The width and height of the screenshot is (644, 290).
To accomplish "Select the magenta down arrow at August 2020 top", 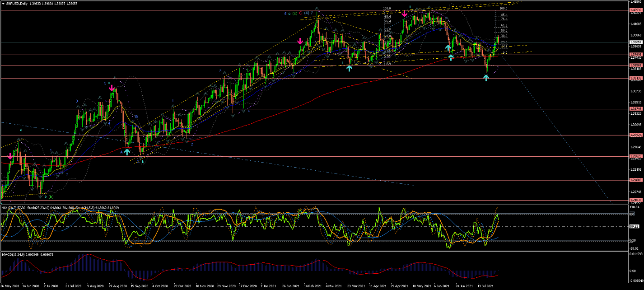I will click(x=112, y=89).
